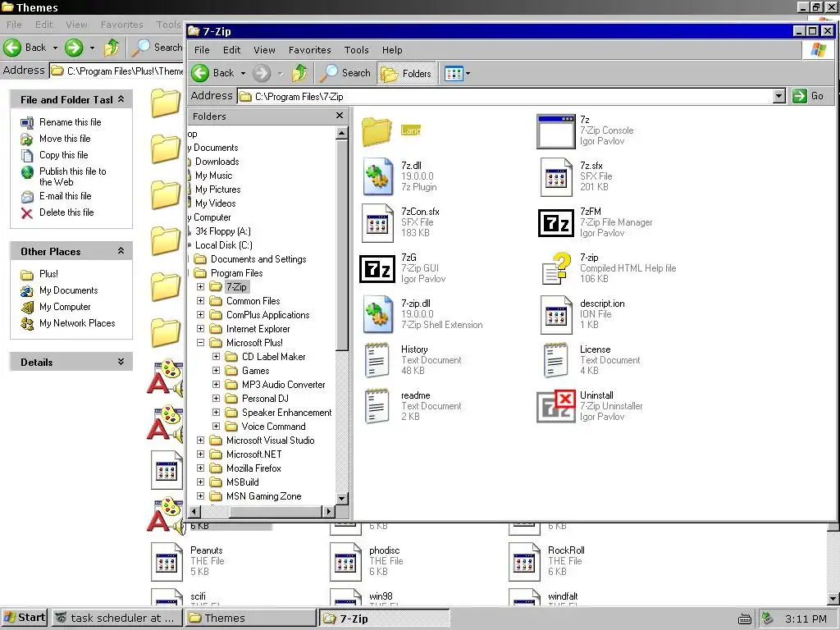Click folder tree scroll up arrow

point(342,133)
